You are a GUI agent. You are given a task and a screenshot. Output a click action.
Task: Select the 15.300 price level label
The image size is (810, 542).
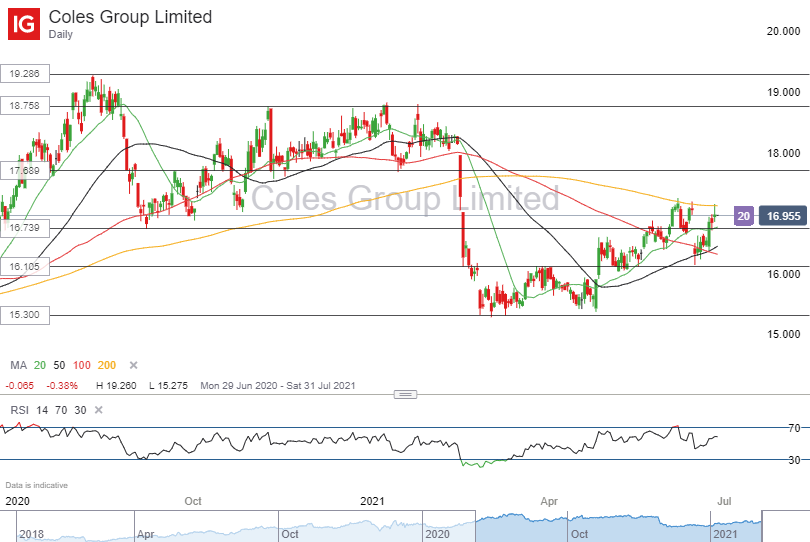coord(25,315)
